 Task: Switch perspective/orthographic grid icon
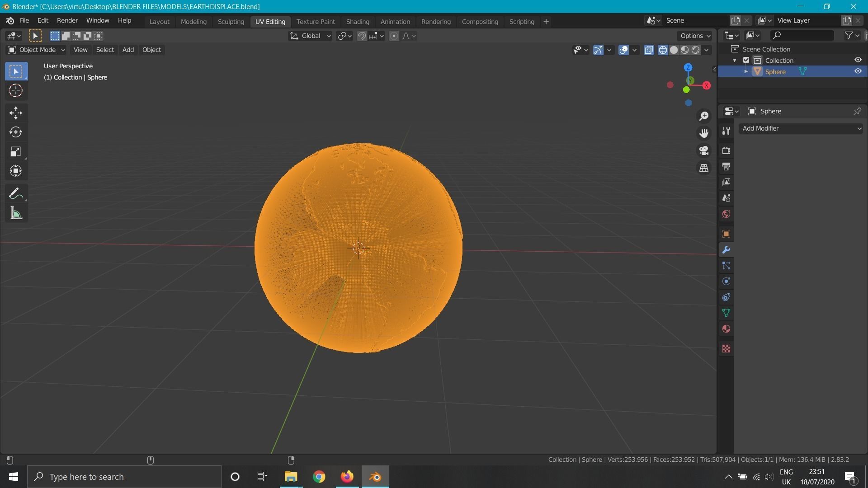pos(704,168)
